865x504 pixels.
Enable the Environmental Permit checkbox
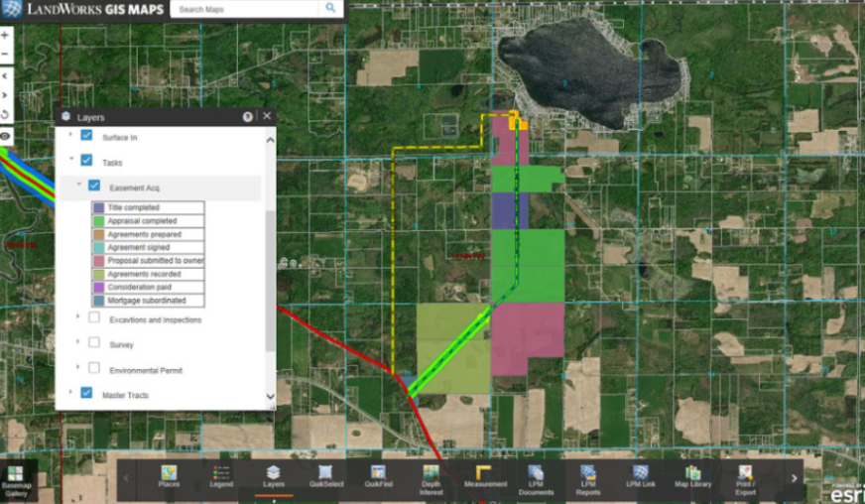pyautogui.click(x=94, y=368)
